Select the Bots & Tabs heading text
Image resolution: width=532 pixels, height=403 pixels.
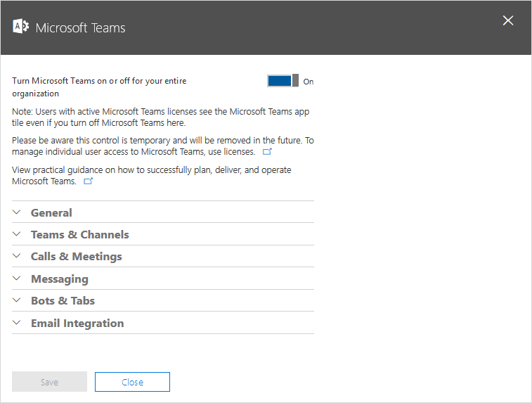tap(63, 301)
